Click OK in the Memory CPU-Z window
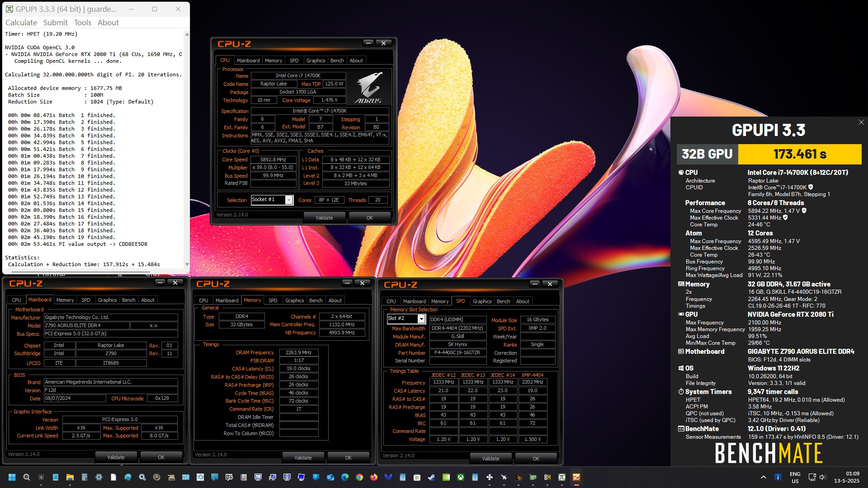 click(348, 458)
